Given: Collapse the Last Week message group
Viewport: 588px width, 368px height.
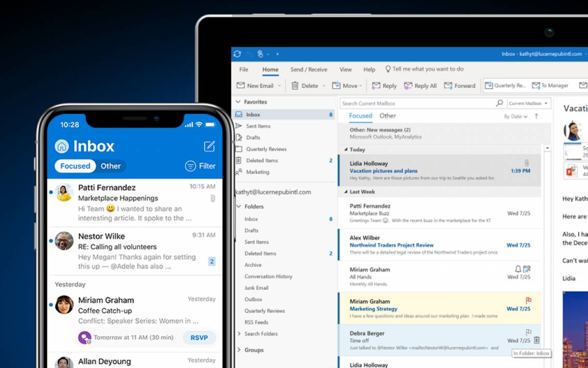Looking at the screenshot, I should pos(346,192).
